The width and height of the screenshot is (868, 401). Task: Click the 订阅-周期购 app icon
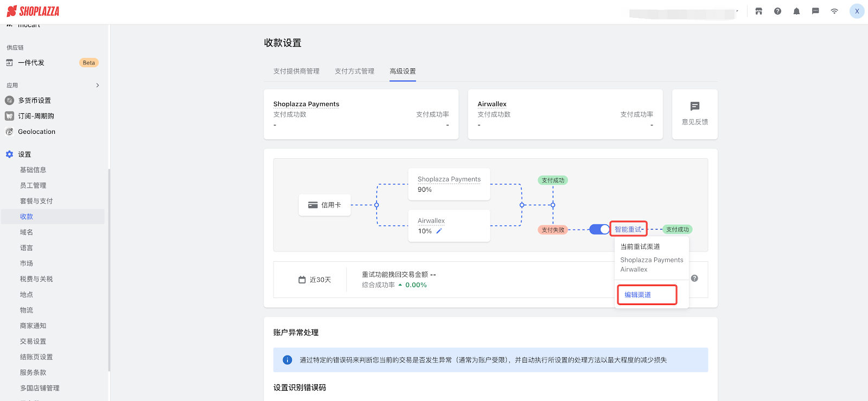click(9, 116)
